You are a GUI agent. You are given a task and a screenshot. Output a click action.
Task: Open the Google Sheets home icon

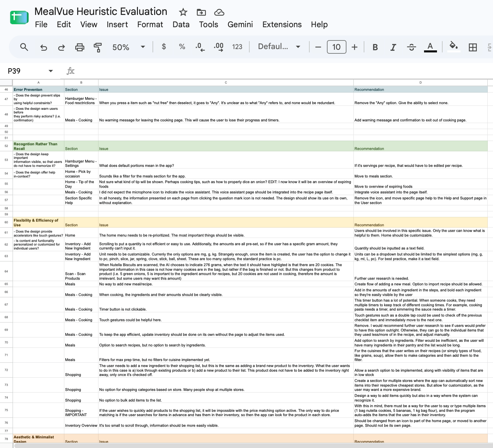pos(19,17)
